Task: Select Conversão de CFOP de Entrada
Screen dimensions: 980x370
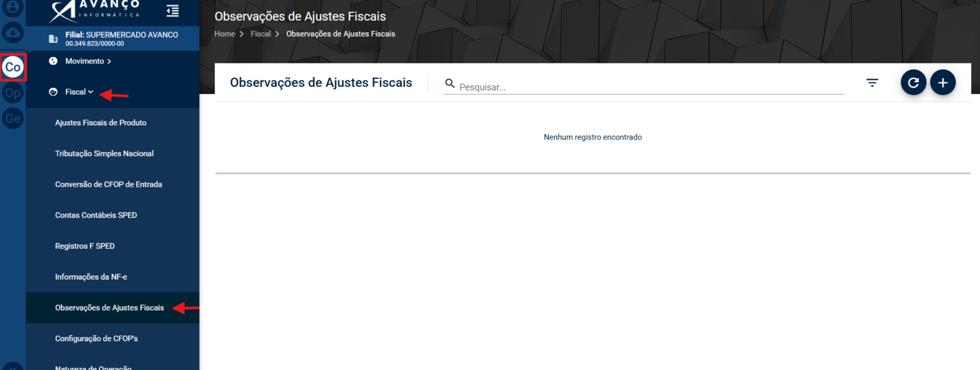Action: click(x=108, y=184)
